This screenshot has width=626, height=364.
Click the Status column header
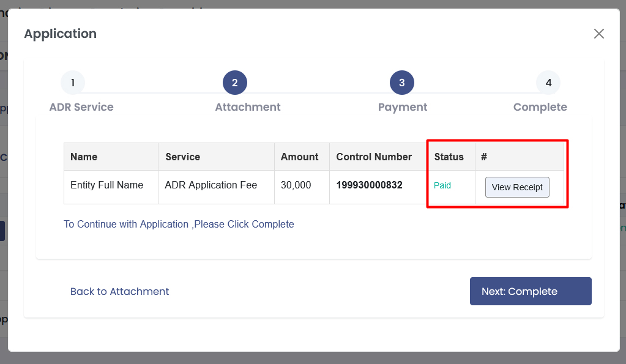tap(449, 157)
